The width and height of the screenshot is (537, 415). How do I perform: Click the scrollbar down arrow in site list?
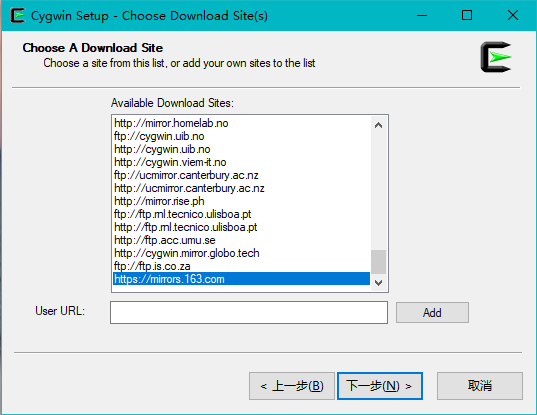pyautogui.click(x=378, y=283)
